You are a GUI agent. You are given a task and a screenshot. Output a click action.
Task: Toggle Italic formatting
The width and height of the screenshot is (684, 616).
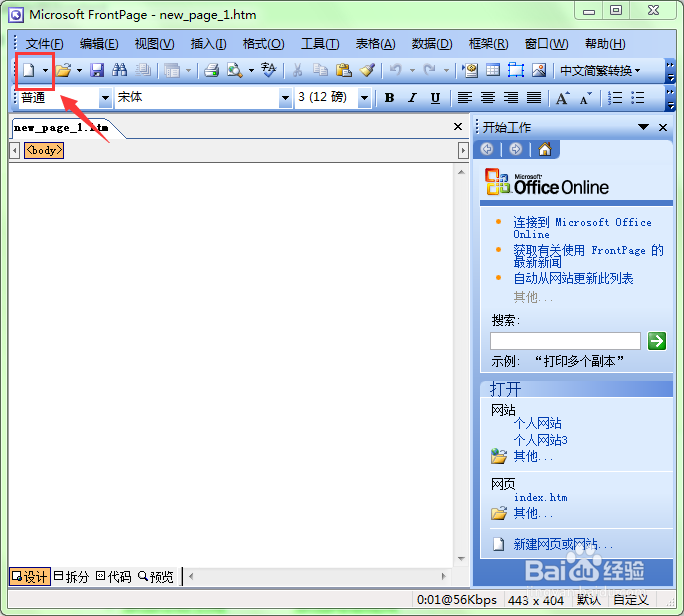(x=412, y=98)
